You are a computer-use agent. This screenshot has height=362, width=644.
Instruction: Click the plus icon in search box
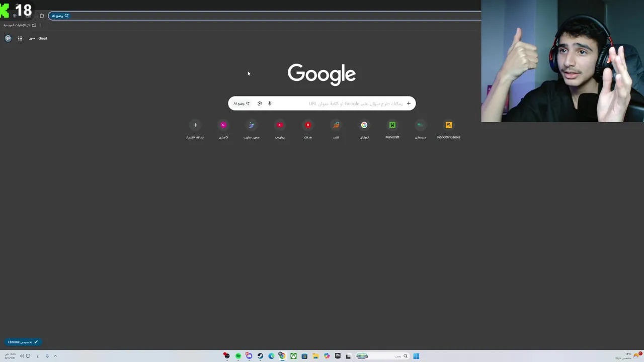point(409,104)
